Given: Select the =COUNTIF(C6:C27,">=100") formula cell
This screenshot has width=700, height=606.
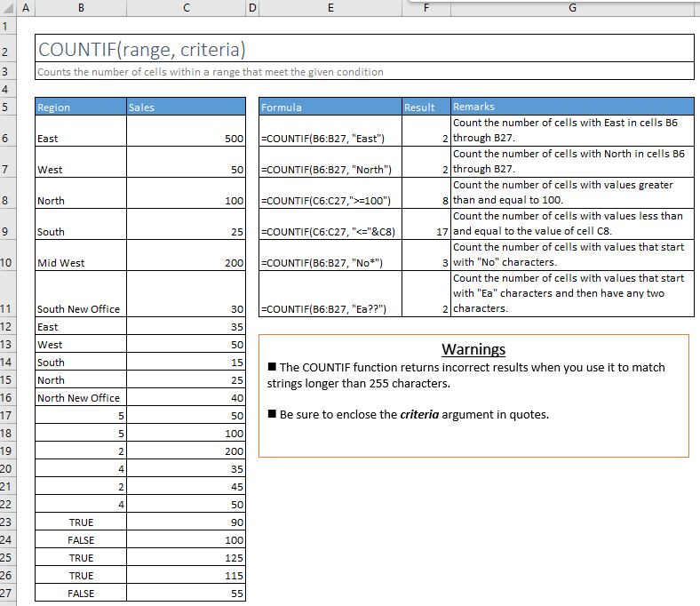Looking at the screenshot, I should [x=330, y=194].
